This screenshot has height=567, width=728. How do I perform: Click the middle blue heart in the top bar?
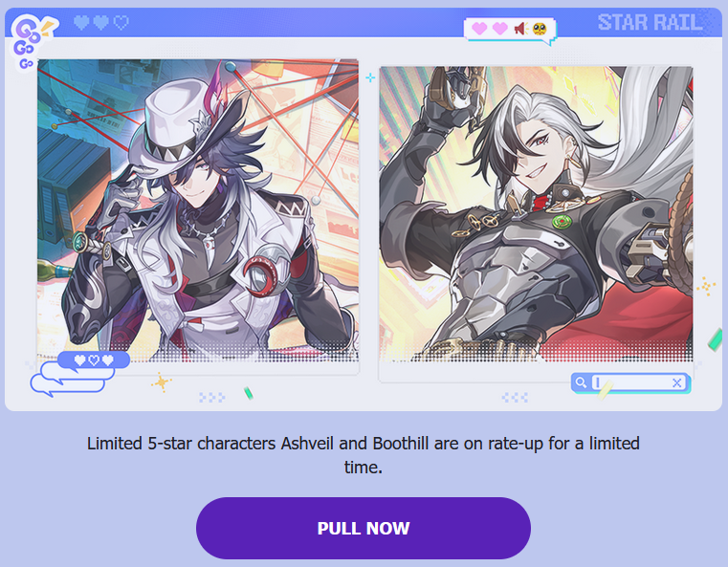click(101, 22)
